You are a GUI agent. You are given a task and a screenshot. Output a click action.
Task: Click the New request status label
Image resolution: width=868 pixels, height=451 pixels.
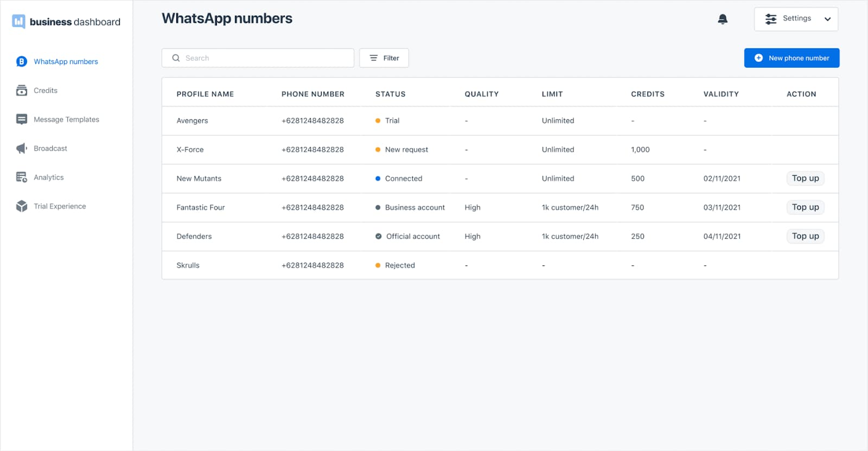coord(406,149)
